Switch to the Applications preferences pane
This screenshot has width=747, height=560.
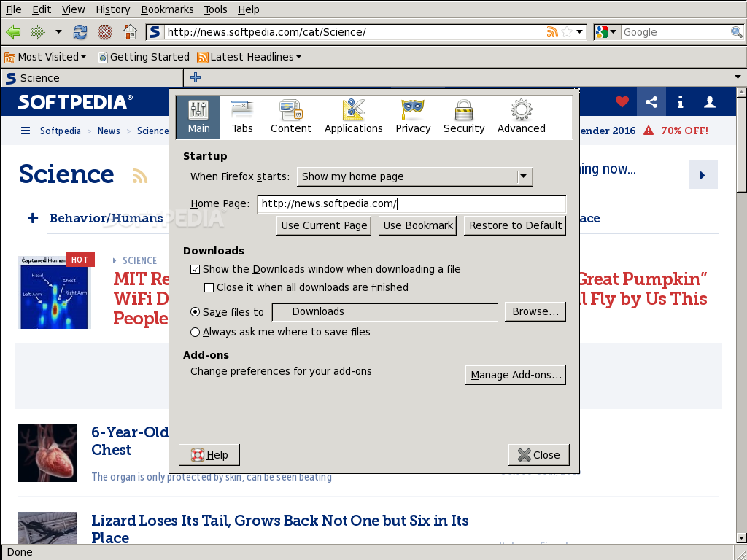coord(354,117)
